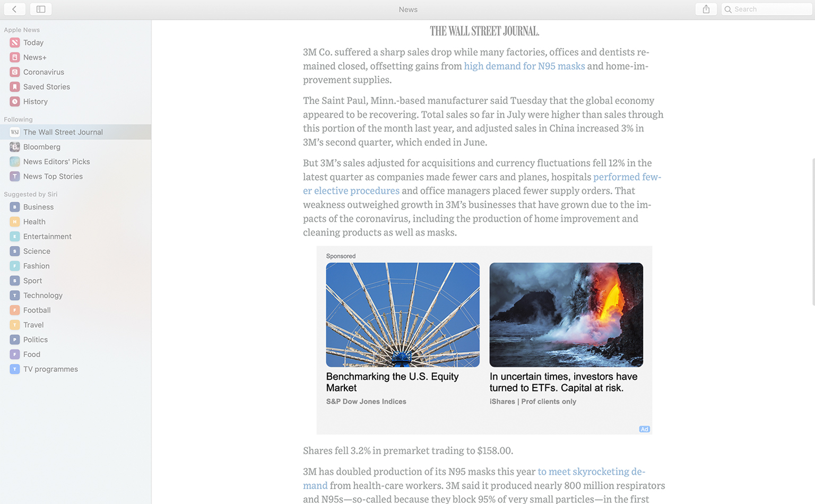Screen dimensions: 815x504
Task: Select News Top Stories in the sidebar
Action: click(75, 177)
